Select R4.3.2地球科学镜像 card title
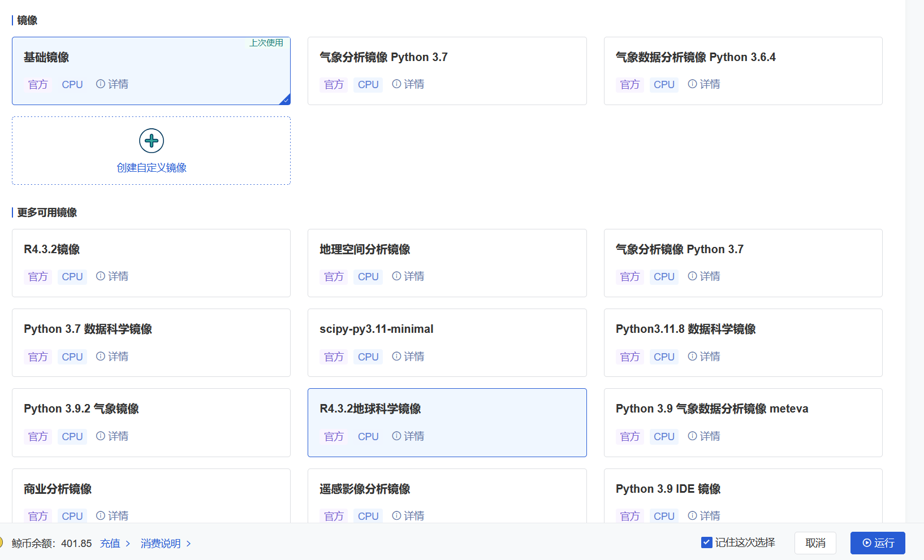This screenshot has height=560, width=924. pyautogui.click(x=370, y=409)
